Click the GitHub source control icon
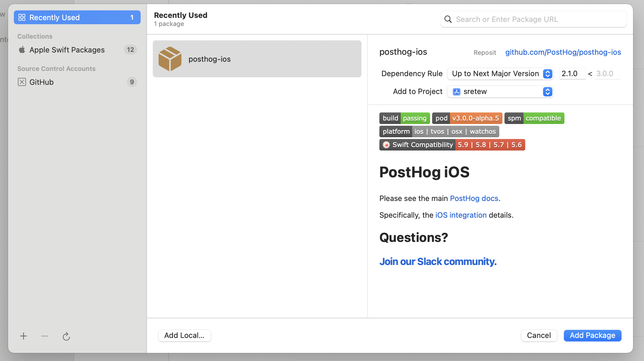 [21, 82]
